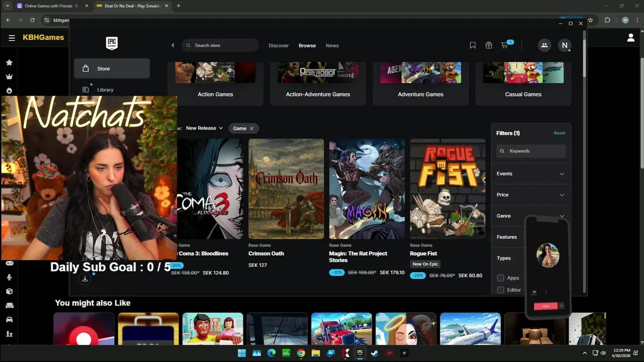
Task: Open the red truck game thumbnail
Action: pos(342,328)
